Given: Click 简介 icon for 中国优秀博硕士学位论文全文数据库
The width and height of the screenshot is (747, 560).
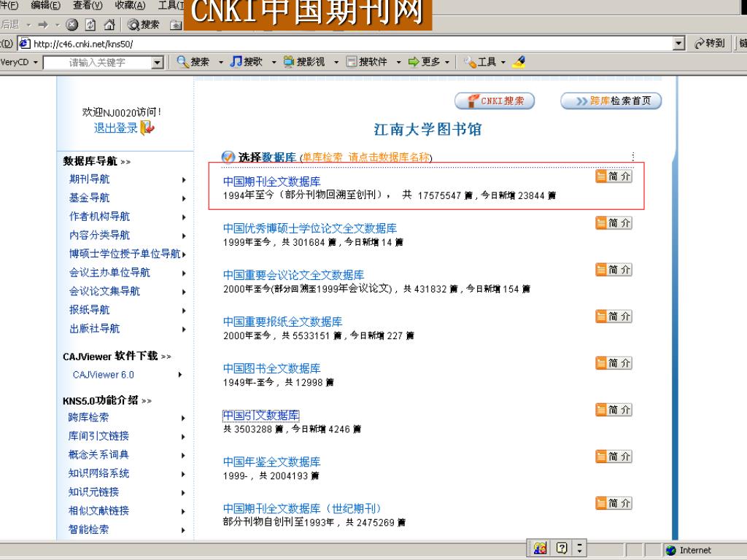Looking at the screenshot, I should (614, 223).
